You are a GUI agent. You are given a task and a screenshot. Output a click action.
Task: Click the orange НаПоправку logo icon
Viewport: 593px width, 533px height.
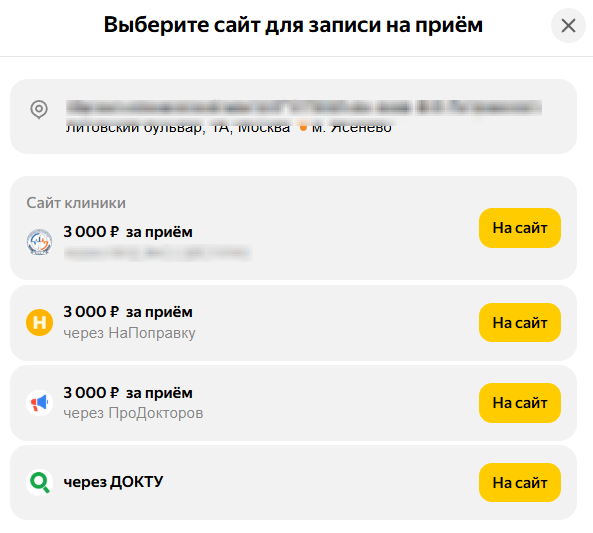coord(39,322)
